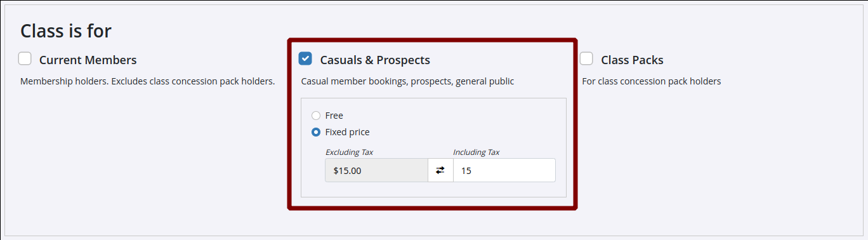Tick the Class Packs checkbox
This screenshot has width=868, height=240.
[x=586, y=59]
